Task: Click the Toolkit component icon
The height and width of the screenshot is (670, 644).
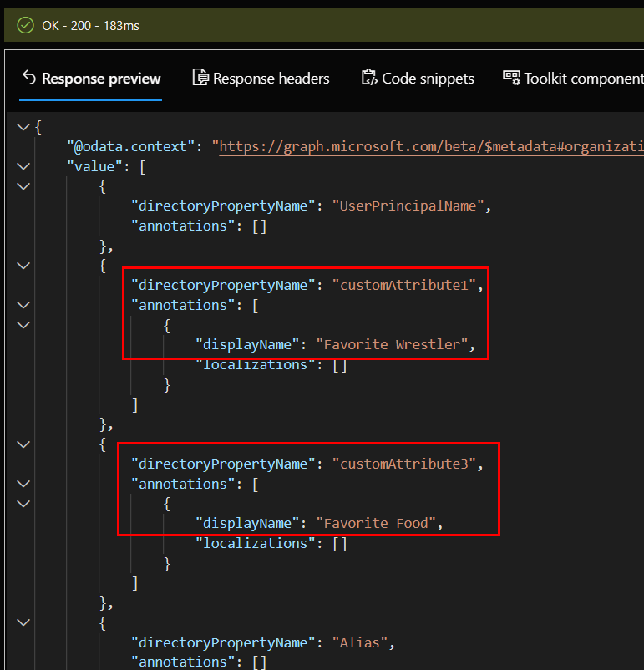Action: click(511, 78)
